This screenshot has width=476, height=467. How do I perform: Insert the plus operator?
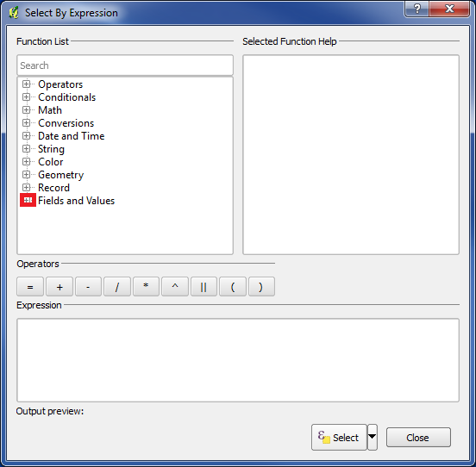tap(60, 286)
